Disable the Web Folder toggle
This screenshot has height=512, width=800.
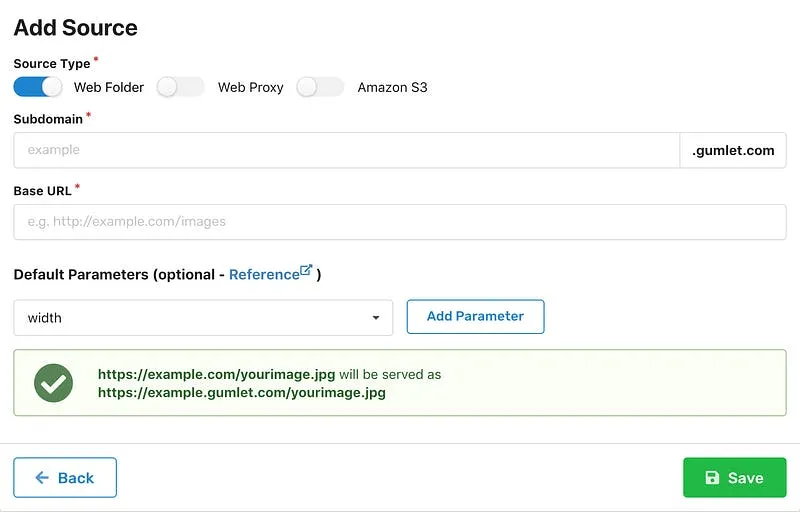coord(38,87)
